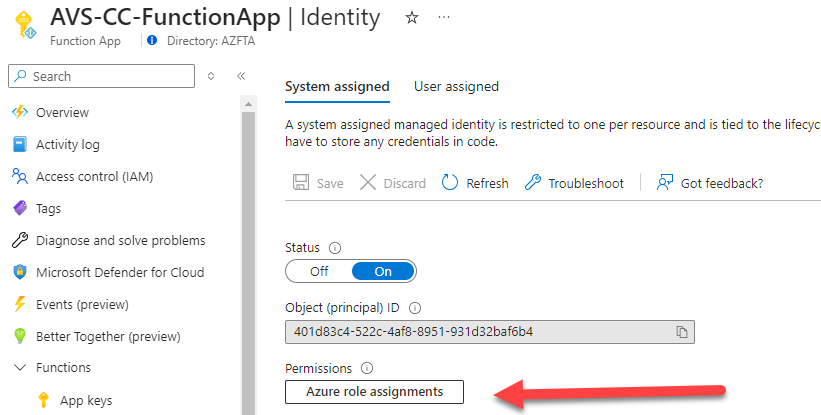Click the Function App subtitle text

pyautogui.click(x=85, y=41)
